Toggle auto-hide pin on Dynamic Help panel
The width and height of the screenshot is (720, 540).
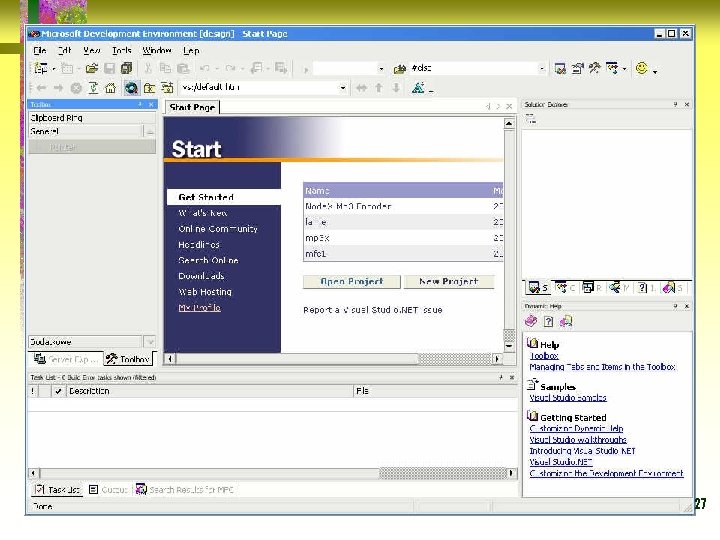point(675,306)
